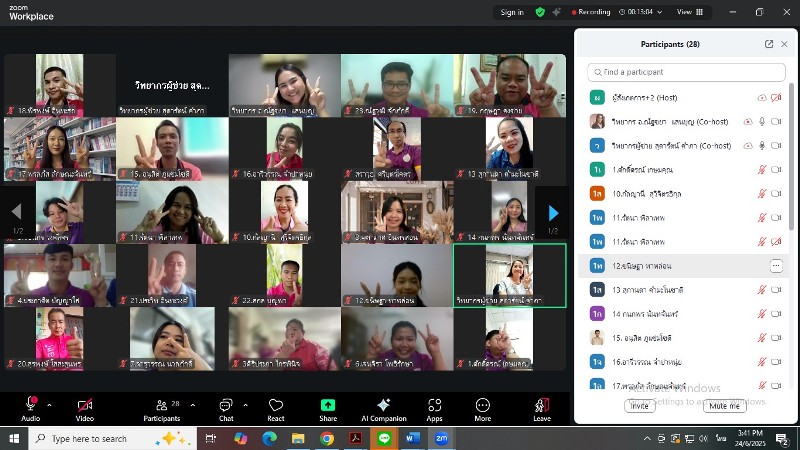Expand audio options caret beside Audio

(x=49, y=406)
